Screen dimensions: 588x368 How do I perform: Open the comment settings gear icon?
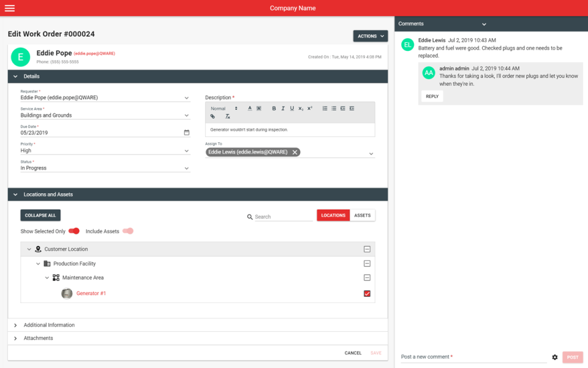(555, 357)
